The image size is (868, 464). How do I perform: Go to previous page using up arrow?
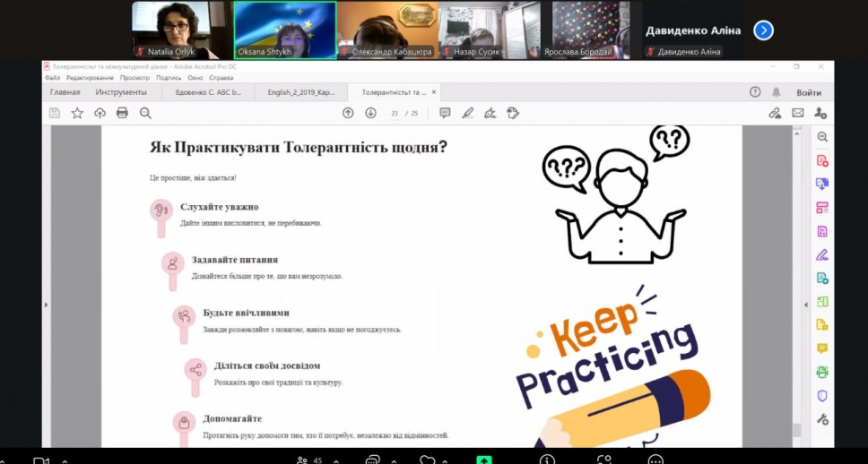348,113
